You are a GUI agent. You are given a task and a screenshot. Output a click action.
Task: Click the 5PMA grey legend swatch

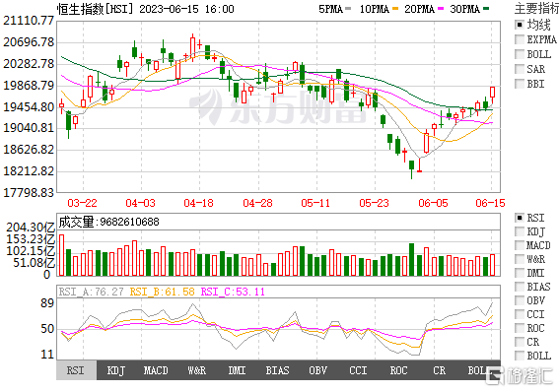click(x=348, y=9)
